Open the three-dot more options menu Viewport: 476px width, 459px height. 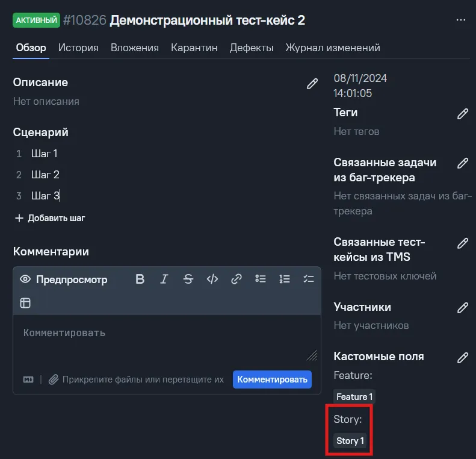coord(460,20)
